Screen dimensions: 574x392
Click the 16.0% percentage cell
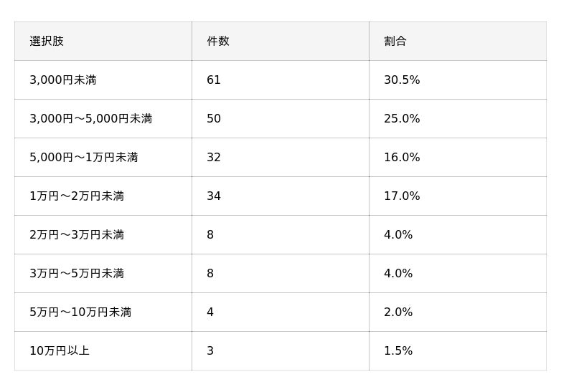point(458,157)
